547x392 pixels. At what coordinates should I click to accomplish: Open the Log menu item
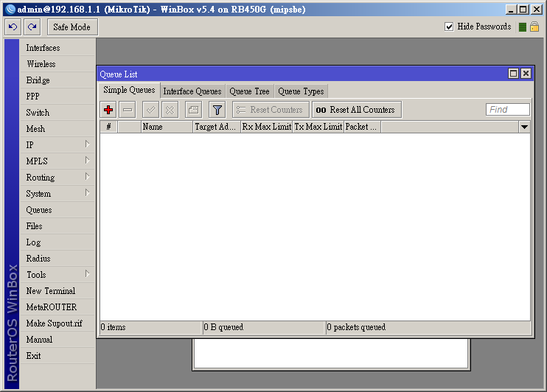pyautogui.click(x=58, y=242)
